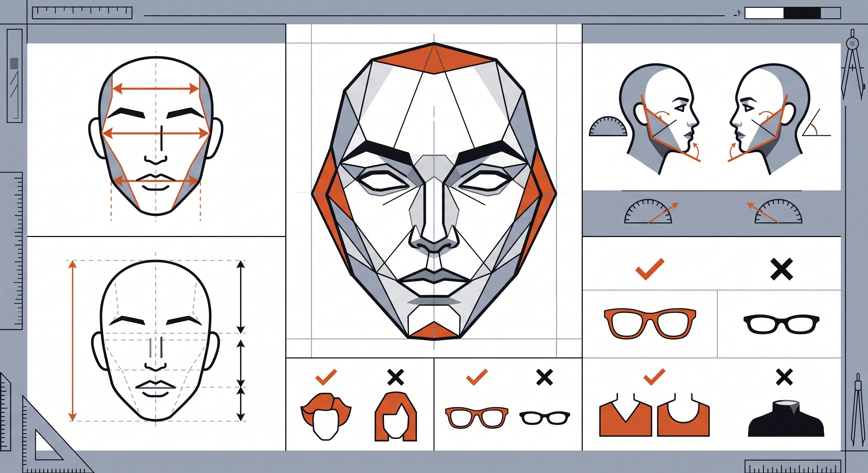Select the larger thick orange glasses frame
The width and height of the screenshot is (868, 473).
[x=650, y=323]
